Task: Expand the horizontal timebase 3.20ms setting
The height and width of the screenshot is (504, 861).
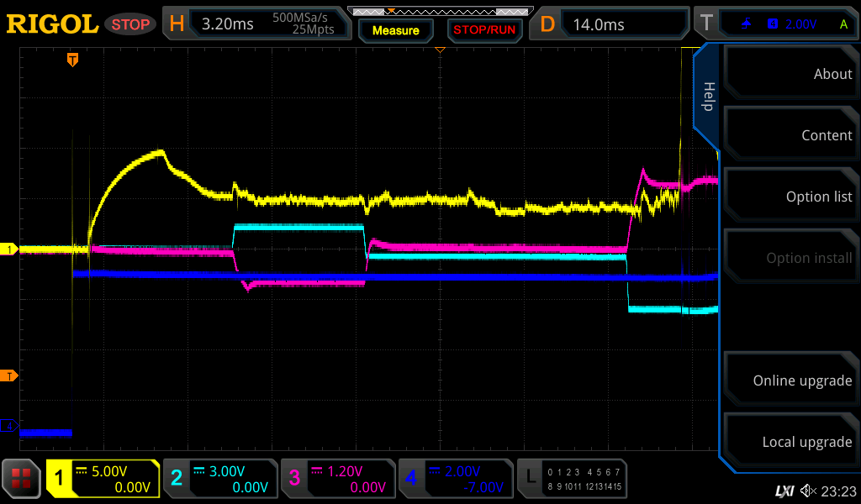Action: [x=256, y=24]
